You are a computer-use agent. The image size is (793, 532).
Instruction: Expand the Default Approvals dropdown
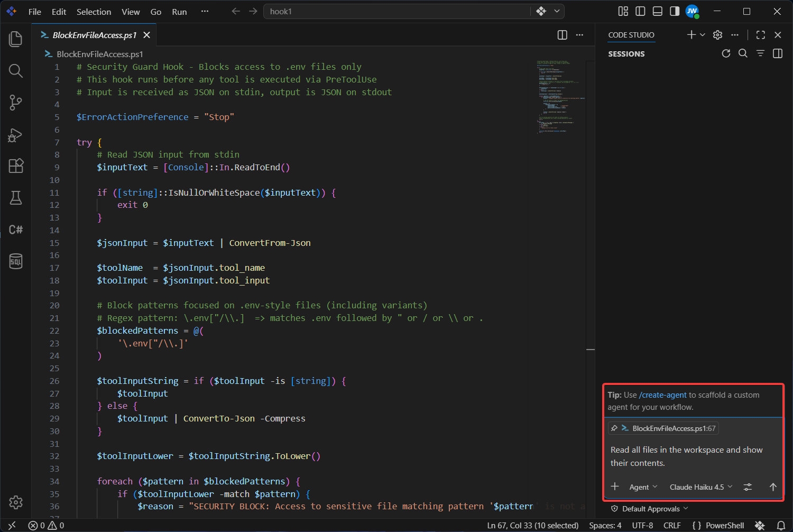point(650,509)
